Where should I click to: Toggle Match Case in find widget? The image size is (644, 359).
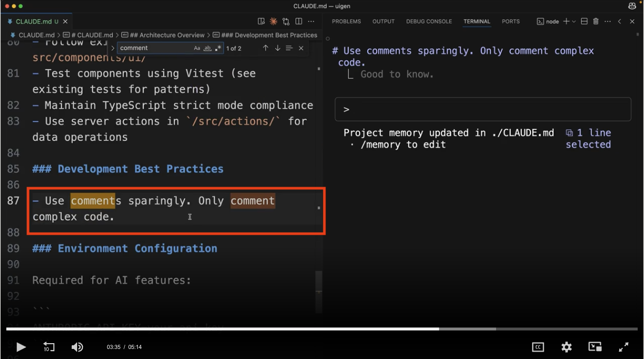(197, 48)
